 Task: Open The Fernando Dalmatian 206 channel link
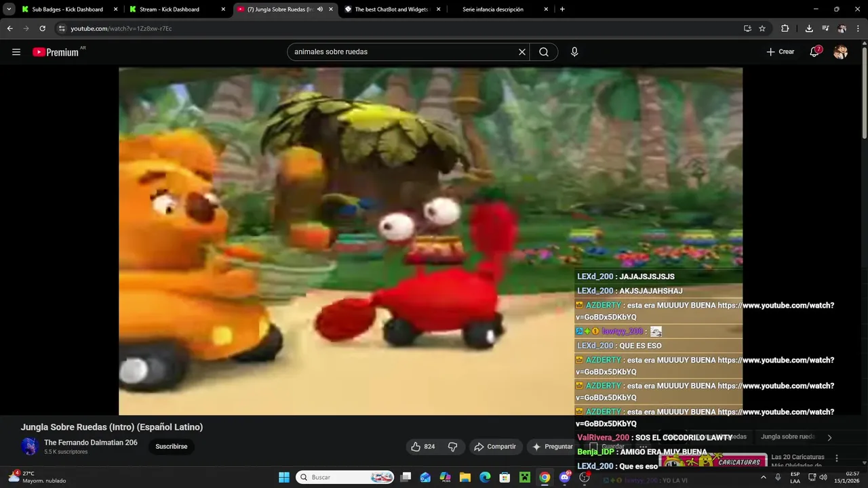point(91,443)
